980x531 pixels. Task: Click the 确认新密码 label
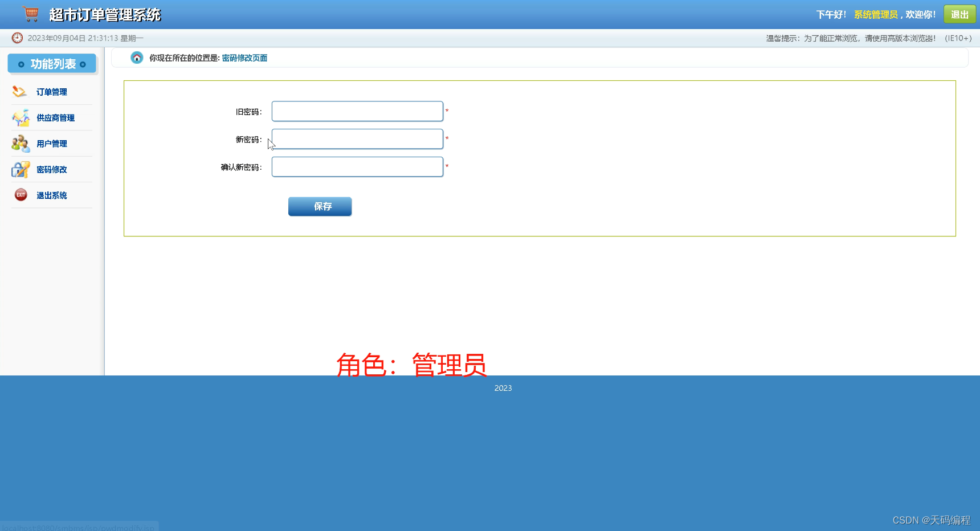point(242,168)
